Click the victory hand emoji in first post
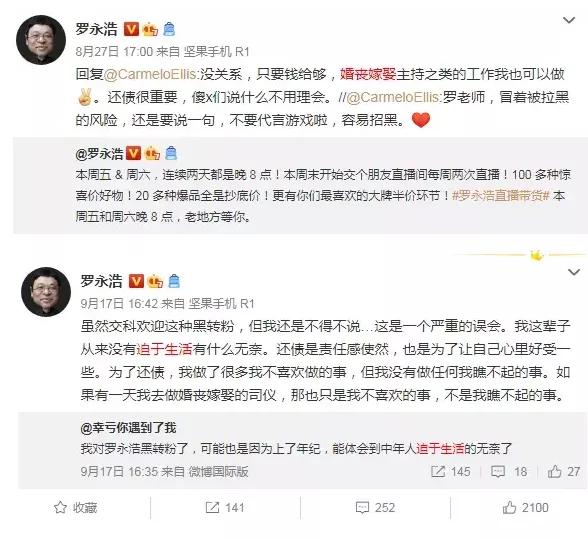 coord(84,98)
